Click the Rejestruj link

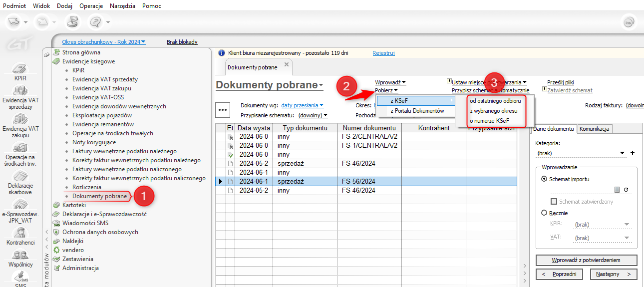383,52
